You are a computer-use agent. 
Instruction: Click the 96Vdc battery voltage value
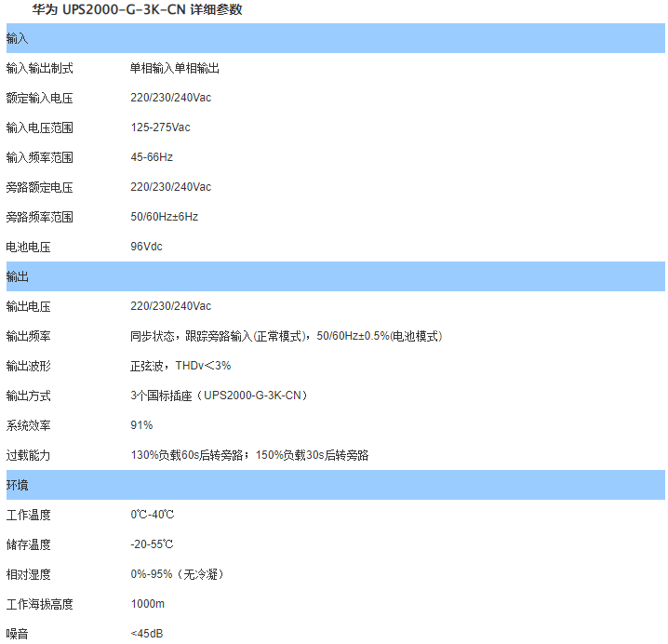(x=147, y=248)
